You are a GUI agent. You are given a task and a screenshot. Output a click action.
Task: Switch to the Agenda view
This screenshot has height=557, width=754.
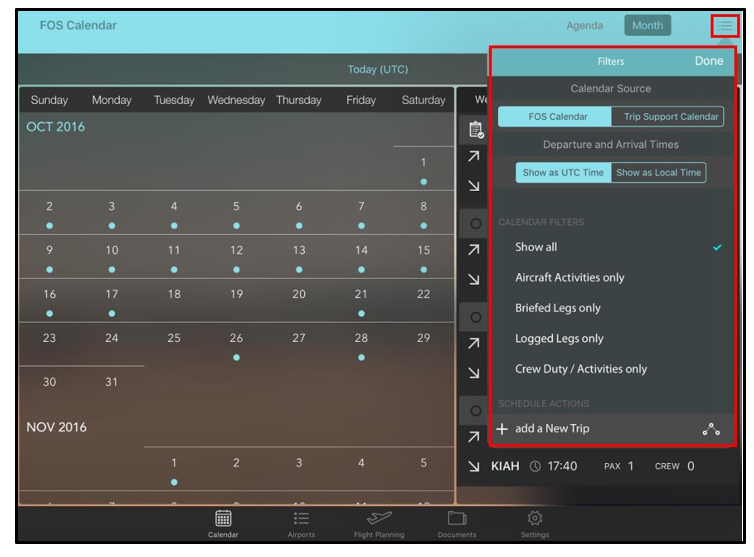point(585,26)
